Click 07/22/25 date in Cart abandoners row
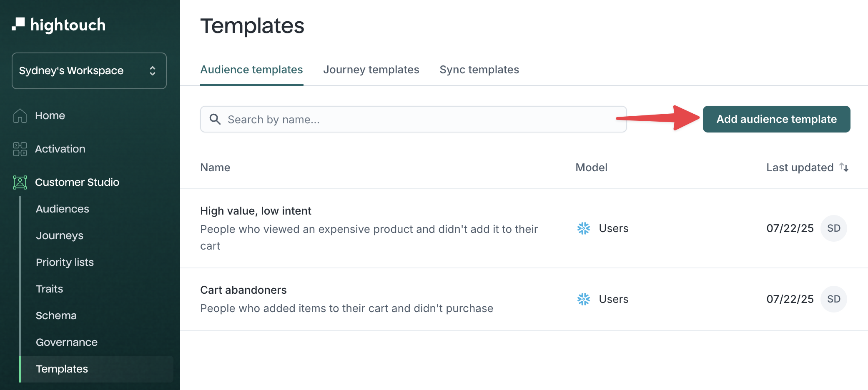 (x=790, y=299)
